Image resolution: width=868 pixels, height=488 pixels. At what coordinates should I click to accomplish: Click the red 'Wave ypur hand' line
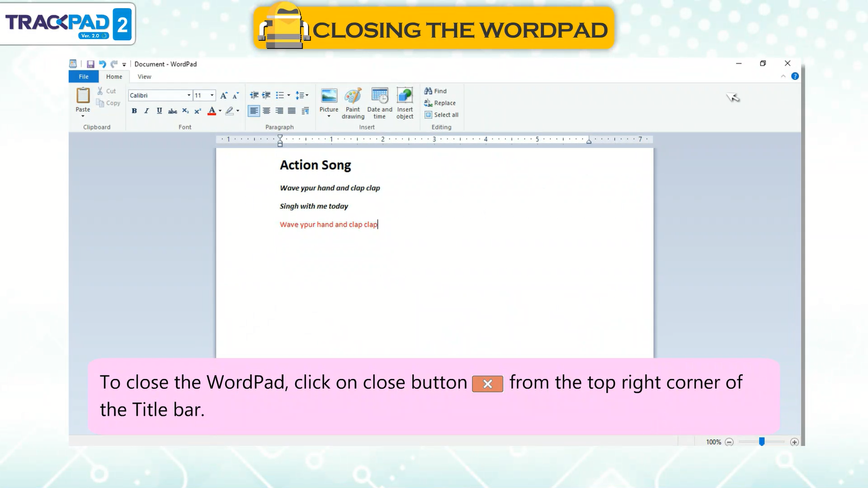click(x=328, y=224)
